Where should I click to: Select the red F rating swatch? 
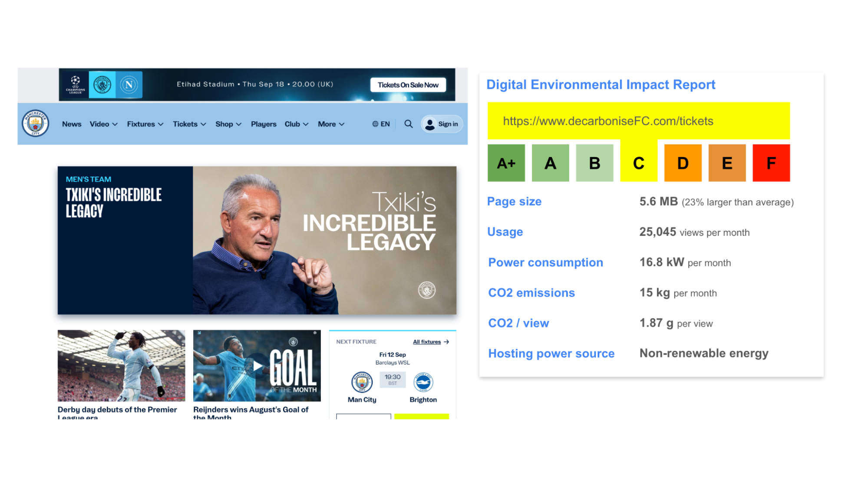771,163
